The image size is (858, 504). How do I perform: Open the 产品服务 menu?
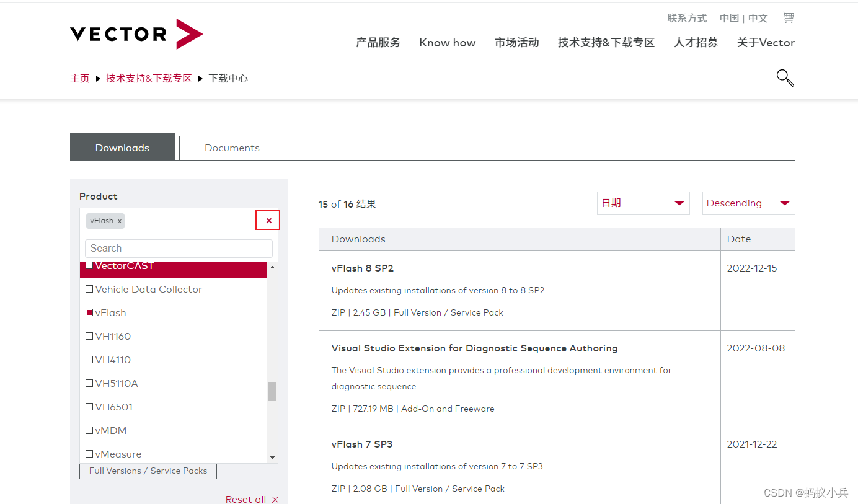(x=378, y=43)
